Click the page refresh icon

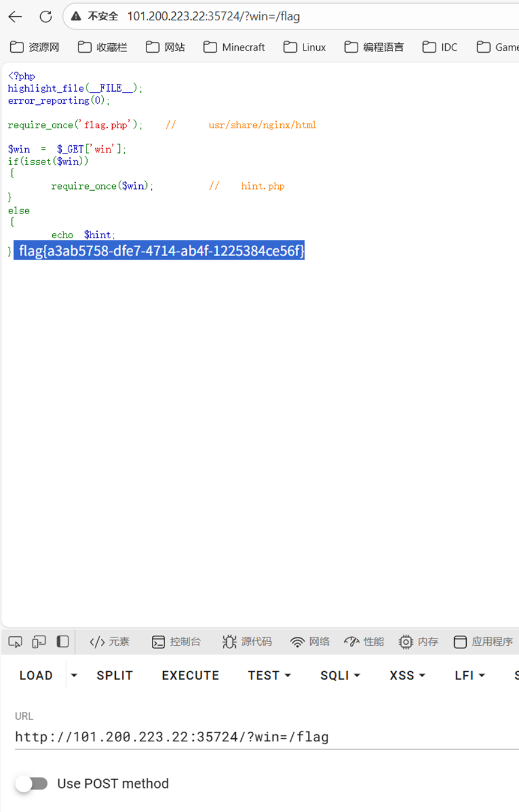pyautogui.click(x=46, y=16)
